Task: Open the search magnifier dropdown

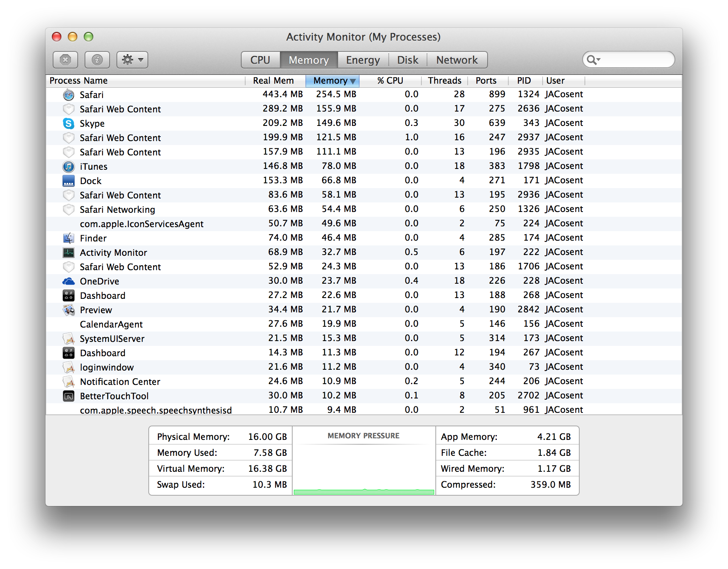Action: tap(594, 60)
